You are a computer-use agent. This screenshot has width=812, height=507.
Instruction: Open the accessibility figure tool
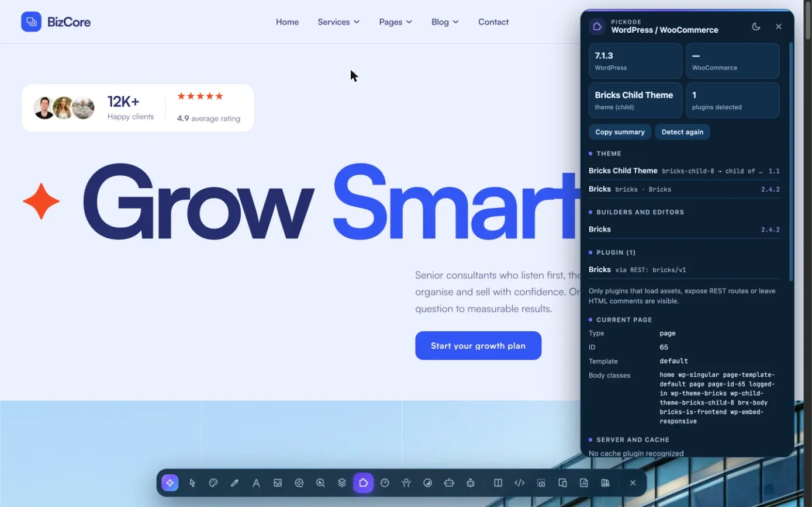[406, 483]
